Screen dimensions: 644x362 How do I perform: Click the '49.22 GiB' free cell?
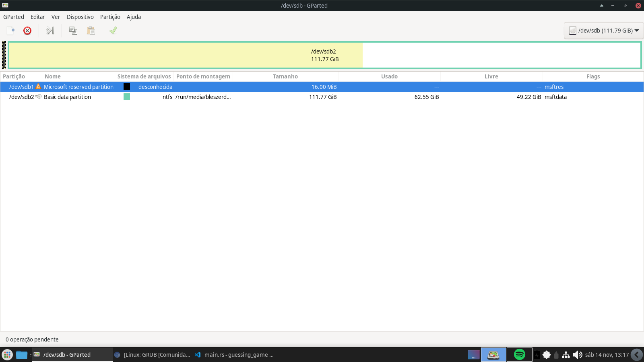point(529,97)
